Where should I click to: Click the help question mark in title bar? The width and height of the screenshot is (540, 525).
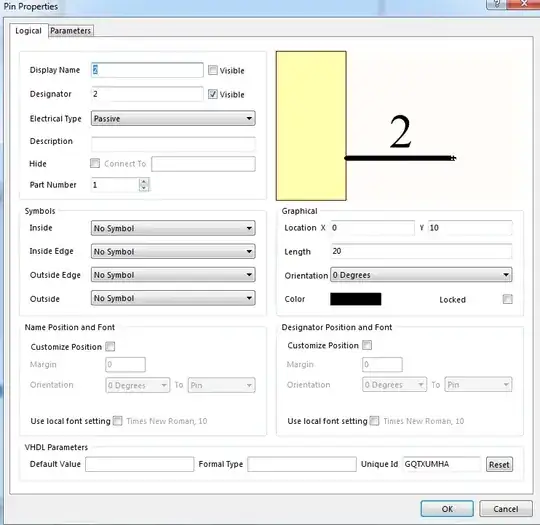pos(497,3)
